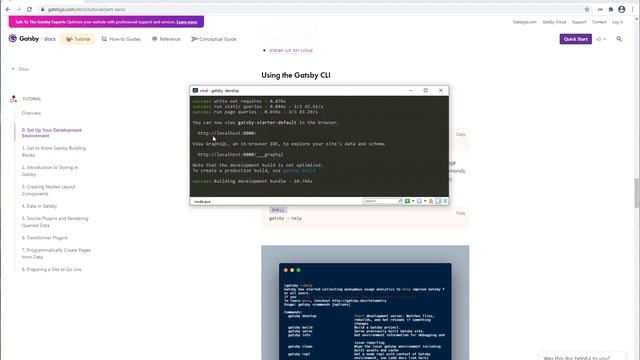Open the browser extensions puzzle icon
Viewport: 640px width, 360px height.
tap(611, 9)
